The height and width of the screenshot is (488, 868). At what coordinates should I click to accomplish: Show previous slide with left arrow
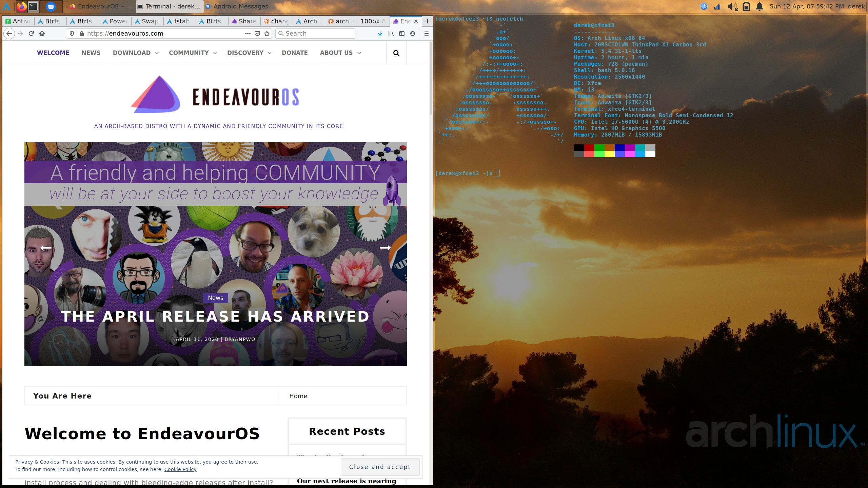(x=46, y=248)
